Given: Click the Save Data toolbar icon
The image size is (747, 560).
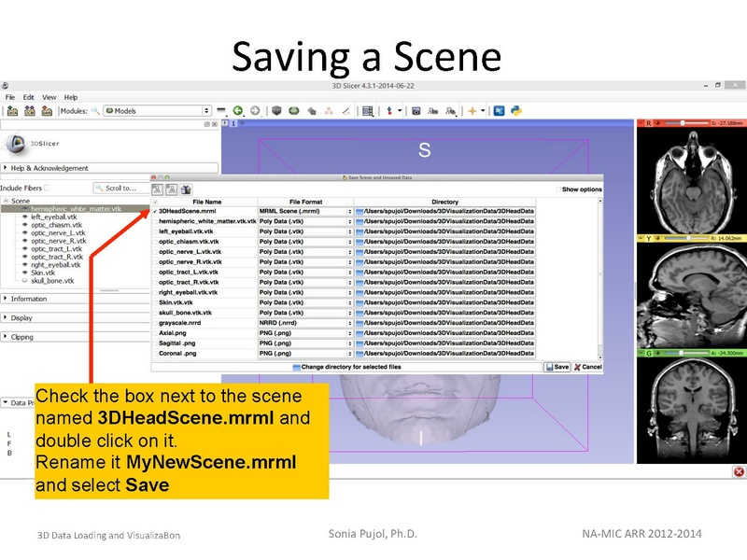Looking at the screenshot, I should coord(47,111).
